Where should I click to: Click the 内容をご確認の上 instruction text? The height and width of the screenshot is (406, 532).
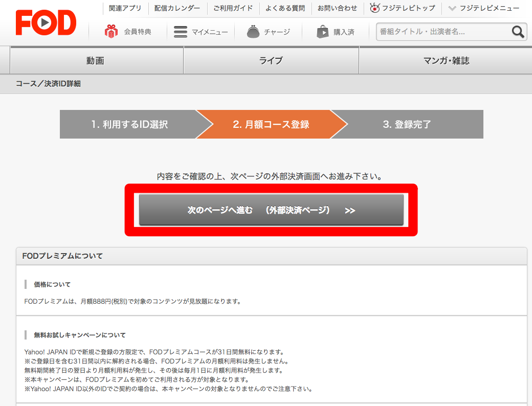270,176
